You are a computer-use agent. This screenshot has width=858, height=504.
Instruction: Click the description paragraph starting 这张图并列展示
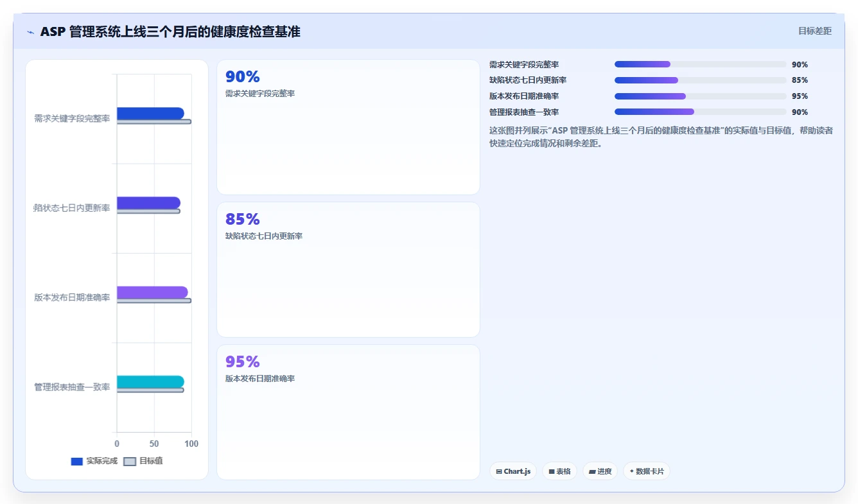pos(661,137)
